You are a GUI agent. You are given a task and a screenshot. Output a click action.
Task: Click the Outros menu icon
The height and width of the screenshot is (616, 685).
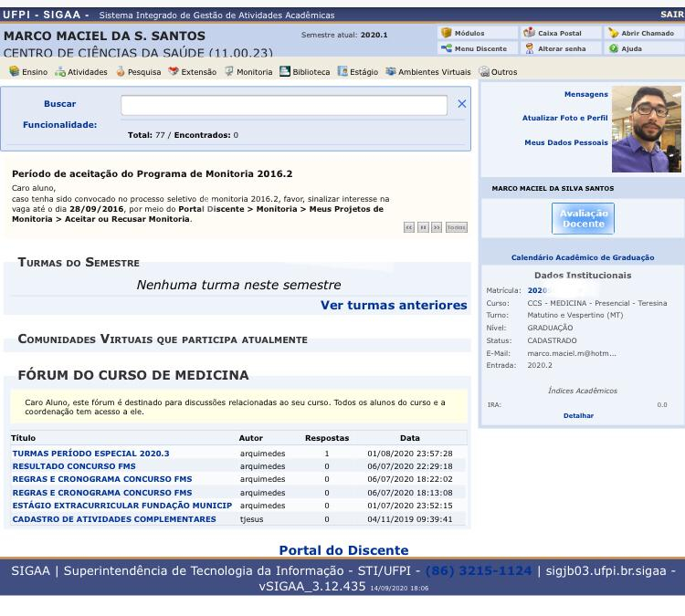(483, 71)
